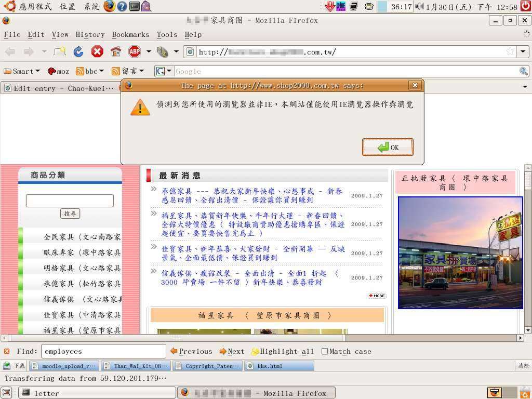The height and width of the screenshot is (399, 532).
Task: Click the Reload page icon
Action: (x=78, y=51)
